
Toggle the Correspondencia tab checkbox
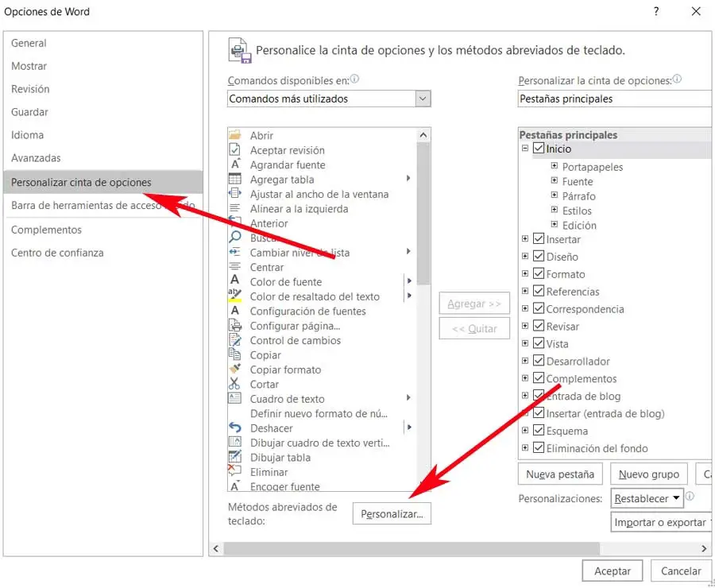tap(539, 308)
